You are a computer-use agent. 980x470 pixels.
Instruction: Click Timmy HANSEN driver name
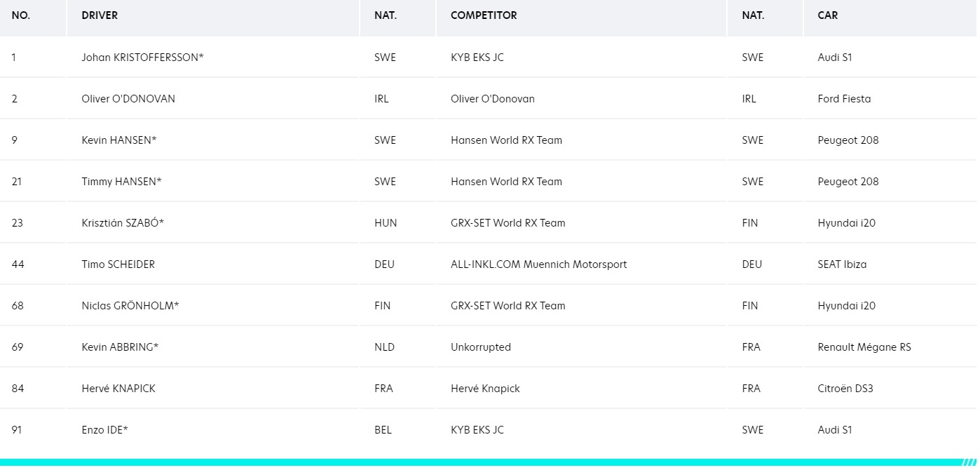[121, 182]
